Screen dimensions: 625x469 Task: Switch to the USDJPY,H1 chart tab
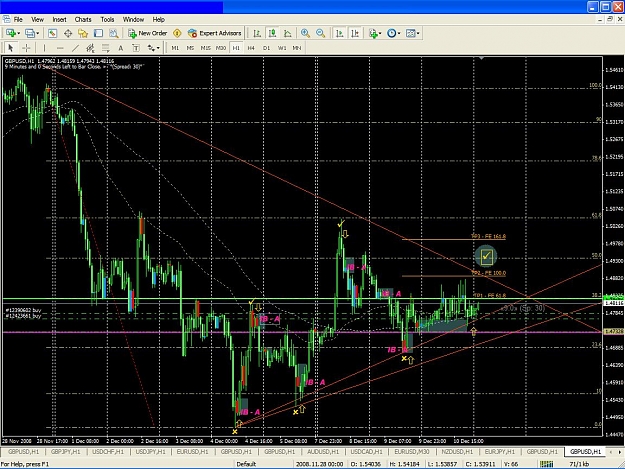pyautogui.click(x=150, y=452)
